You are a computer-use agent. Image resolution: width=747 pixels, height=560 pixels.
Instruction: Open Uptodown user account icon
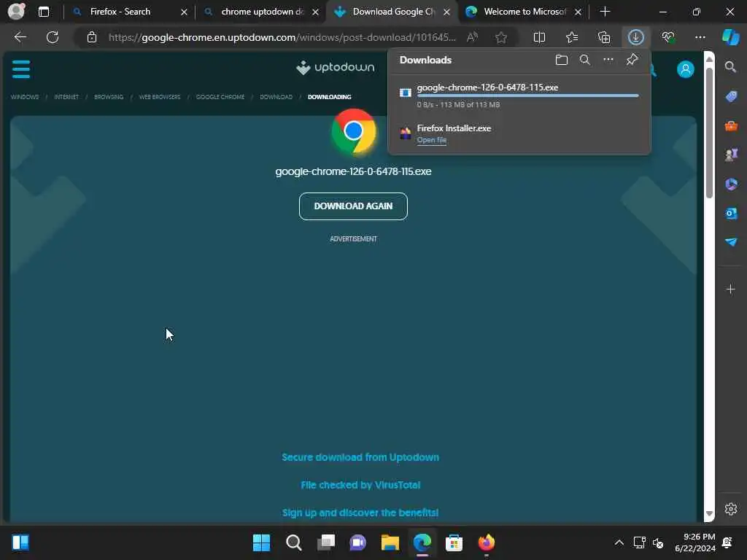coord(685,69)
